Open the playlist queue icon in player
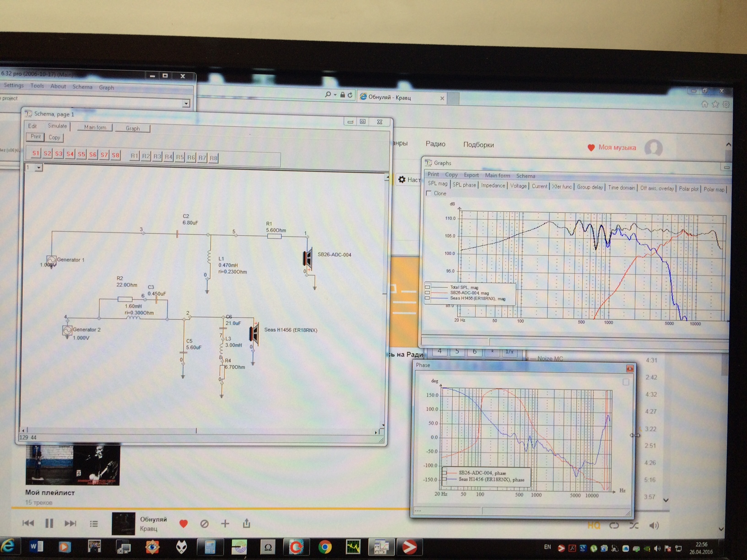Viewport: 747px width, 560px height. coord(94,523)
